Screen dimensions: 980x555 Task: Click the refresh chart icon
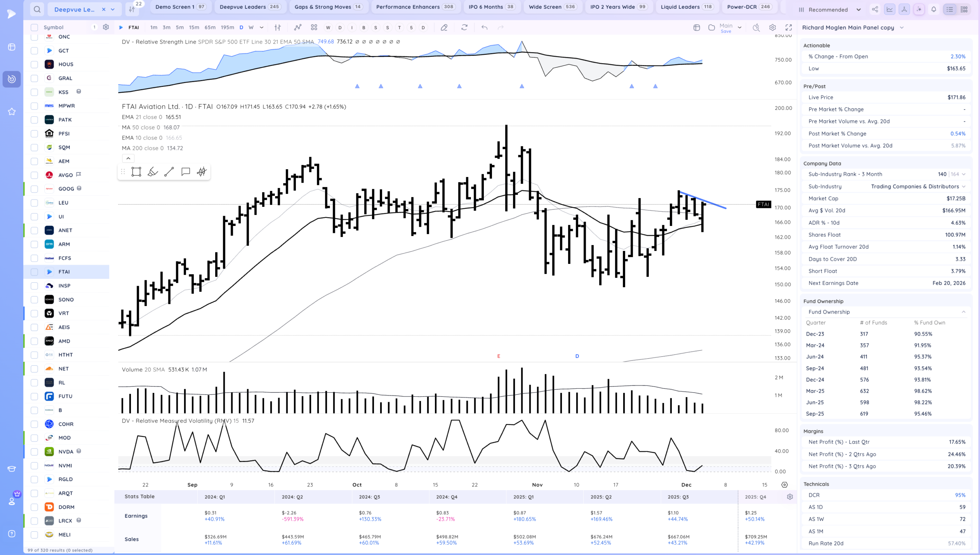tap(464, 28)
